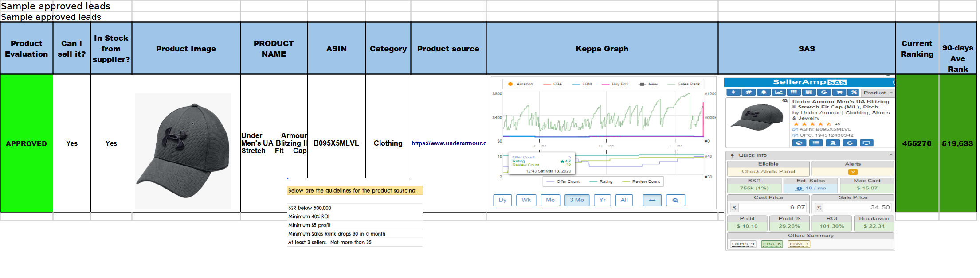
Task: Collapse the Quick Info panel chevron
Action: pyautogui.click(x=891, y=155)
